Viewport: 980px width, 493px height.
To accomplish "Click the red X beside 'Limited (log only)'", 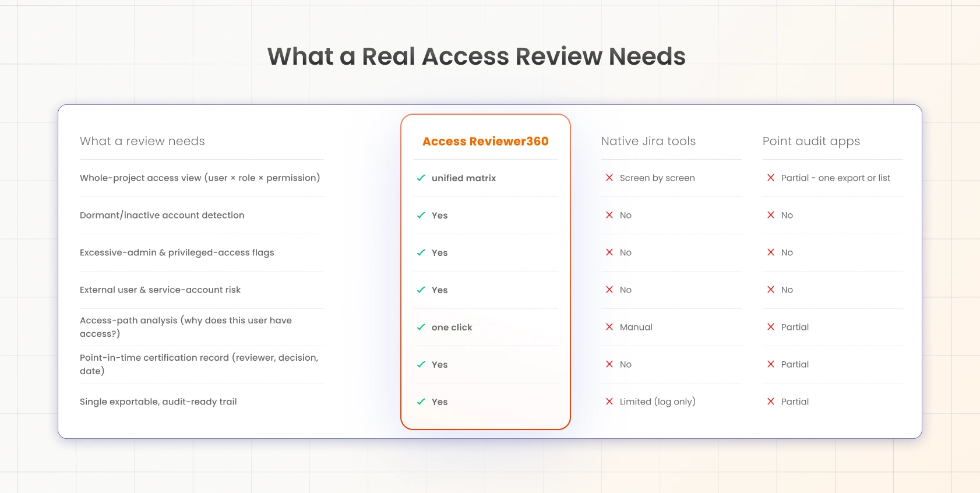I will pos(609,402).
